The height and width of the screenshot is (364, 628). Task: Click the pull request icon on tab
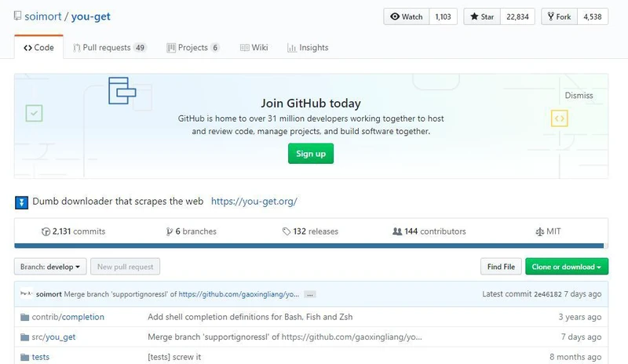[76, 48]
